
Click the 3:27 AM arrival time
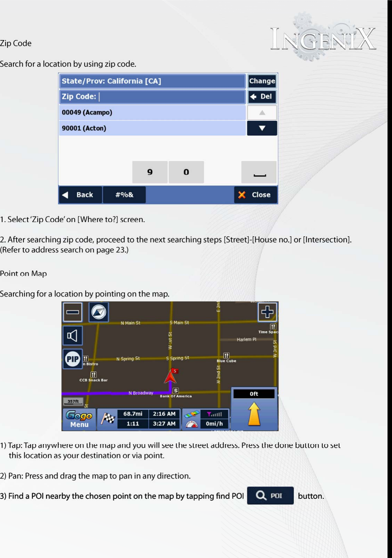[x=164, y=424]
